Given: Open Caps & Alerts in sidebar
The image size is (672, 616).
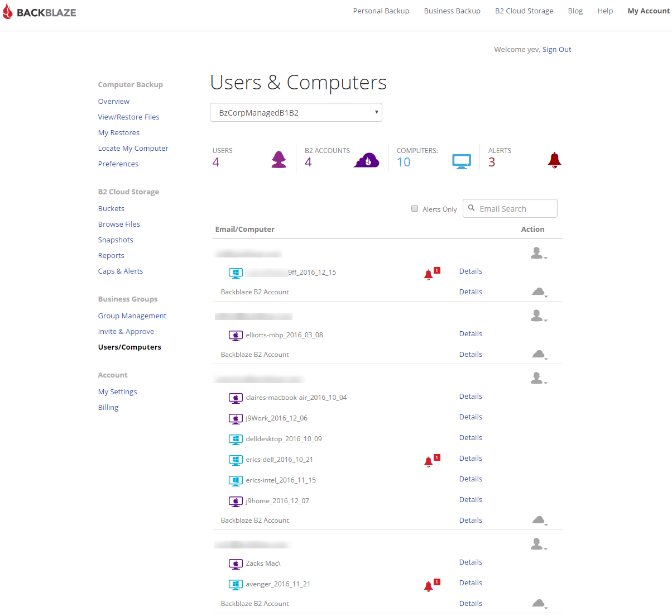Looking at the screenshot, I should (x=121, y=271).
